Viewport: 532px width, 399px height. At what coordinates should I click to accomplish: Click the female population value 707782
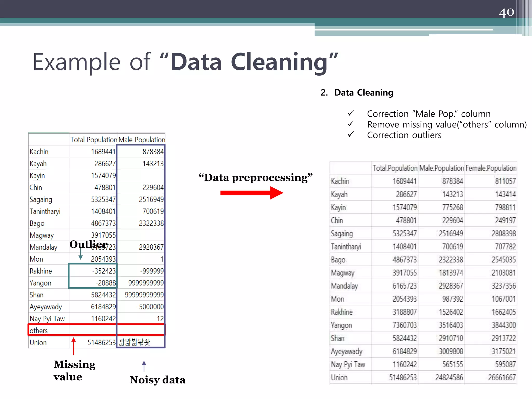[505, 247]
